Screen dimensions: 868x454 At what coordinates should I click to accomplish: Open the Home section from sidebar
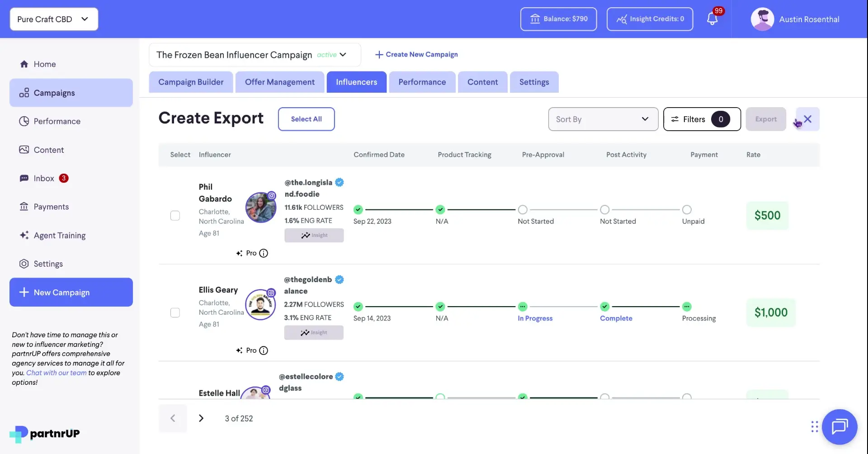(45, 64)
